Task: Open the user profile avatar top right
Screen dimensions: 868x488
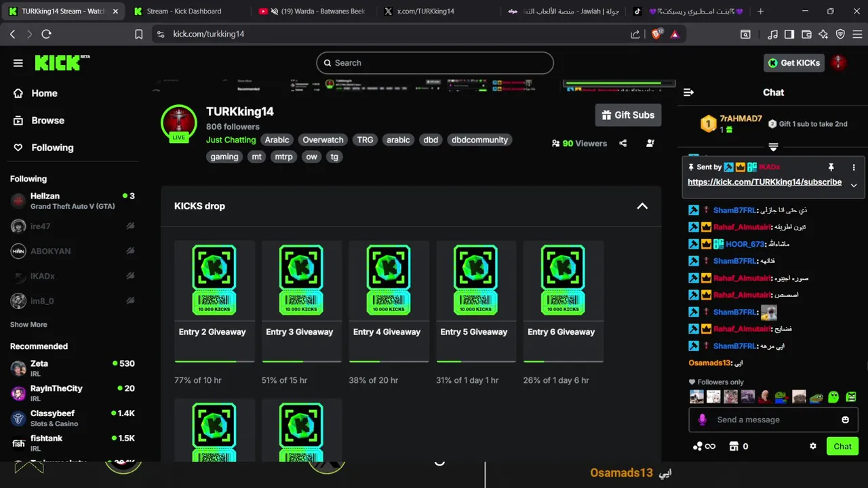Action: click(839, 62)
